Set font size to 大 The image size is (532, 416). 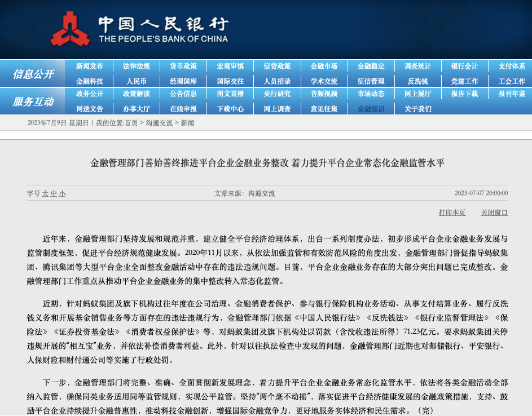[45, 193]
